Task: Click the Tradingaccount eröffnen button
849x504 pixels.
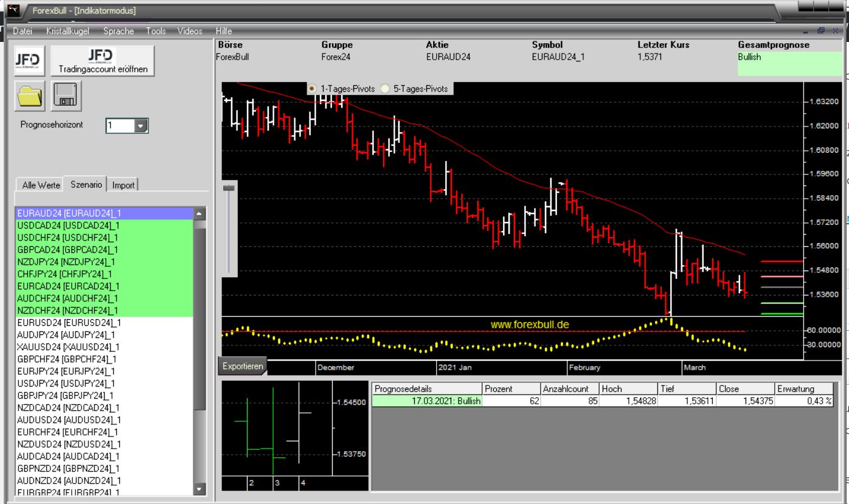Action: point(103,60)
